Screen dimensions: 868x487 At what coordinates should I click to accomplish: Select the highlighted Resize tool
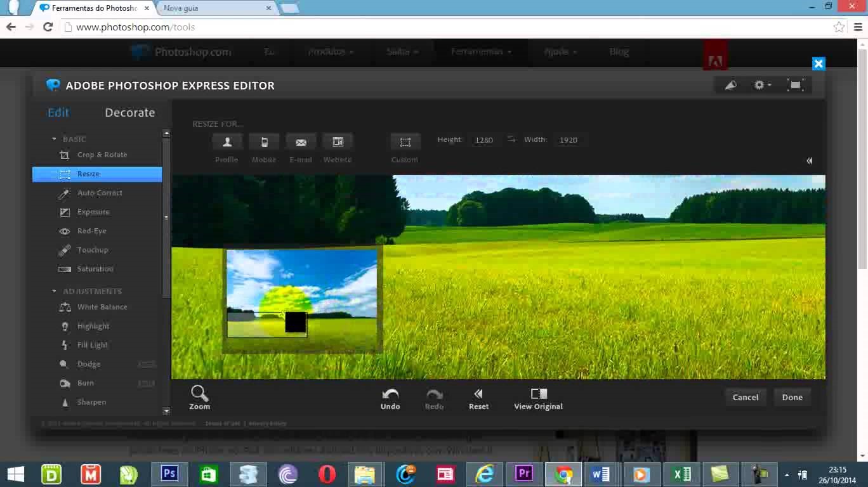[97, 174]
